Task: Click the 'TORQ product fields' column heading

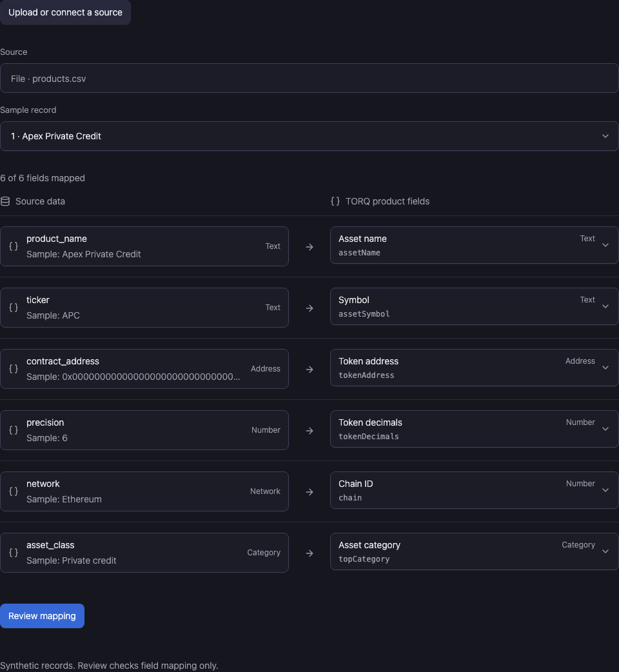Action: pyautogui.click(x=388, y=201)
